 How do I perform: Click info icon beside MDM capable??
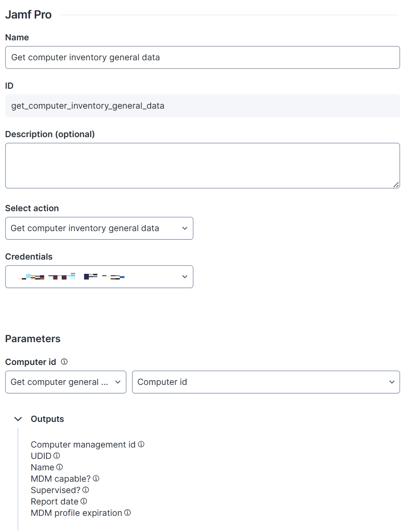pyautogui.click(x=96, y=478)
